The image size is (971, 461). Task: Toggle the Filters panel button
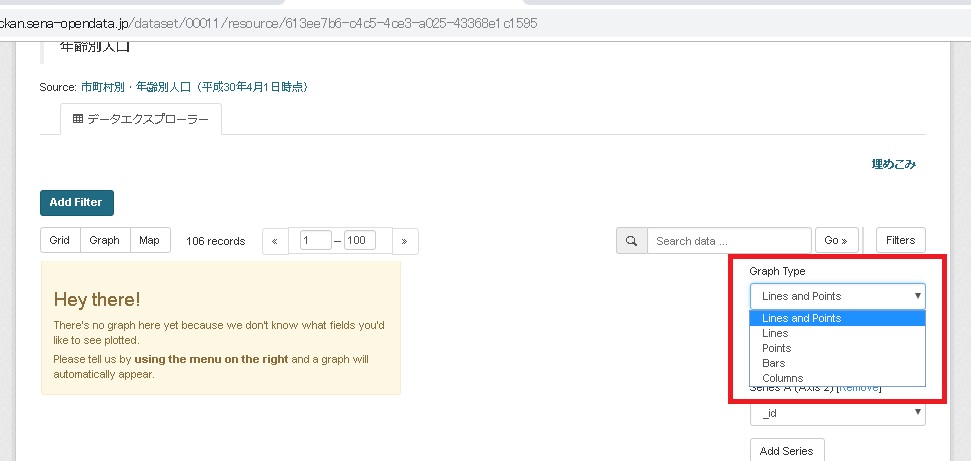tap(900, 241)
